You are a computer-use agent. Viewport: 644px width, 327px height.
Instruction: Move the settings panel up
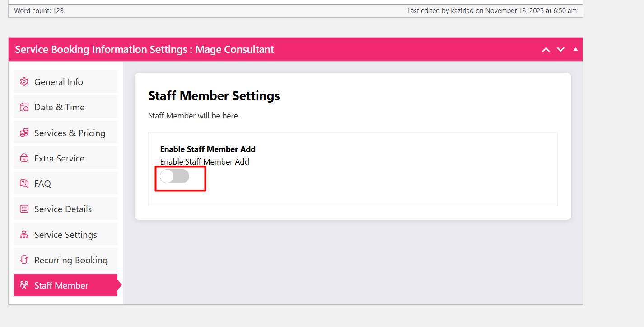coord(546,49)
